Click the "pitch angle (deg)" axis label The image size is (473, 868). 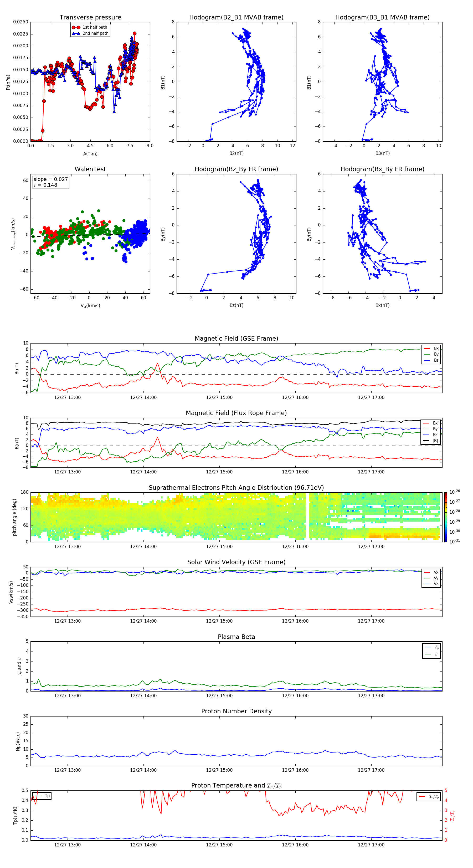click(x=15, y=517)
